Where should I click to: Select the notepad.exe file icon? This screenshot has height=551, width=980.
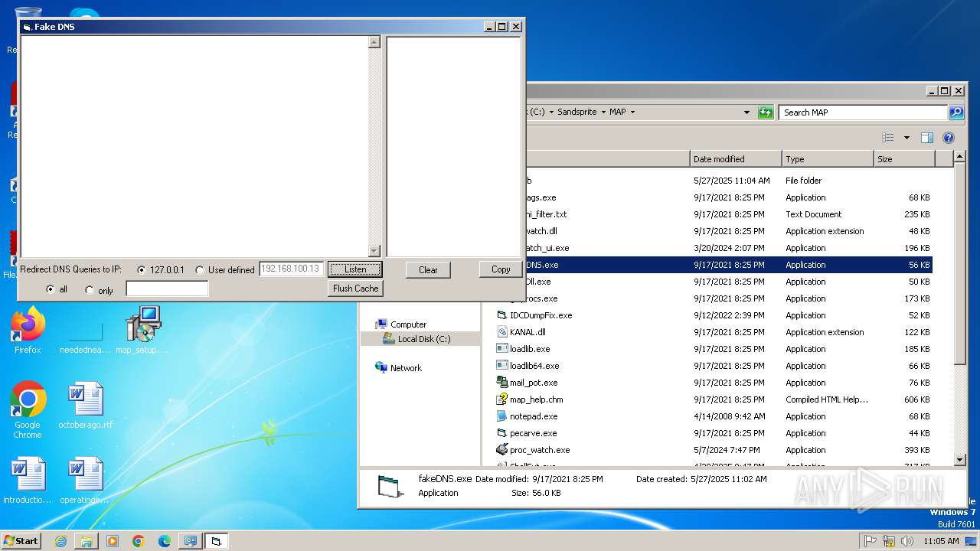pyautogui.click(x=502, y=416)
